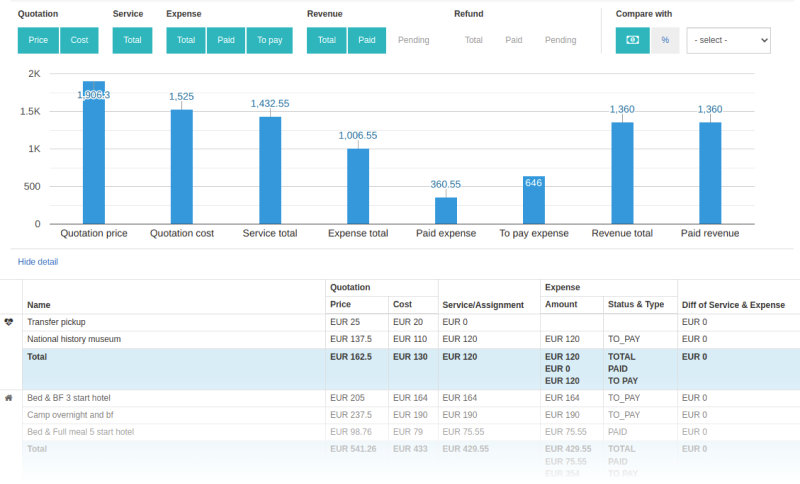Screen dimensions: 800x484
Task: Click the Status & Type column header
Action: click(x=636, y=304)
